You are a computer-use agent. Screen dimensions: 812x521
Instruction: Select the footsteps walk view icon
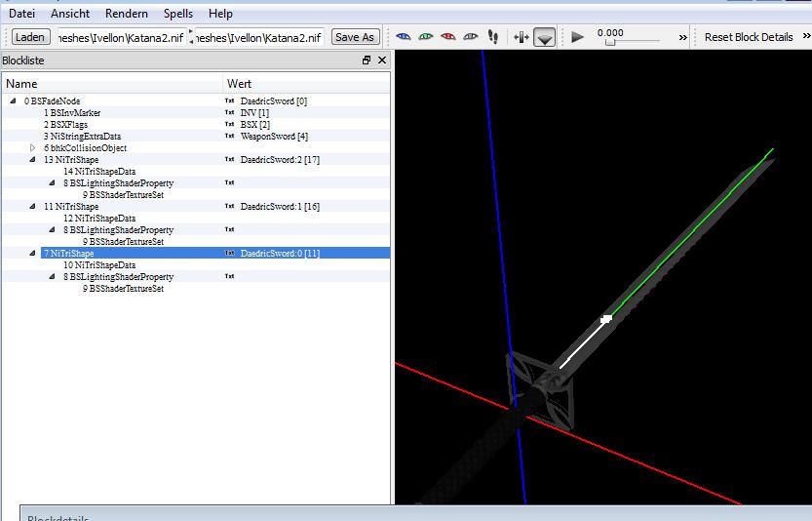click(x=493, y=37)
